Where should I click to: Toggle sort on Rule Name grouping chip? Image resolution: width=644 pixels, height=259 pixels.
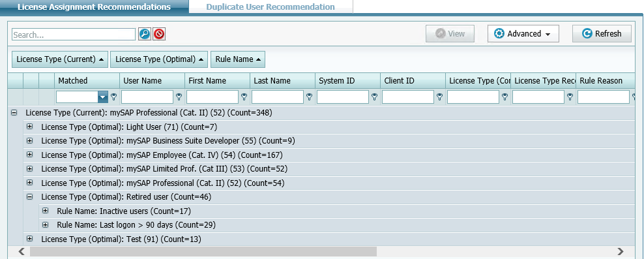(x=238, y=59)
